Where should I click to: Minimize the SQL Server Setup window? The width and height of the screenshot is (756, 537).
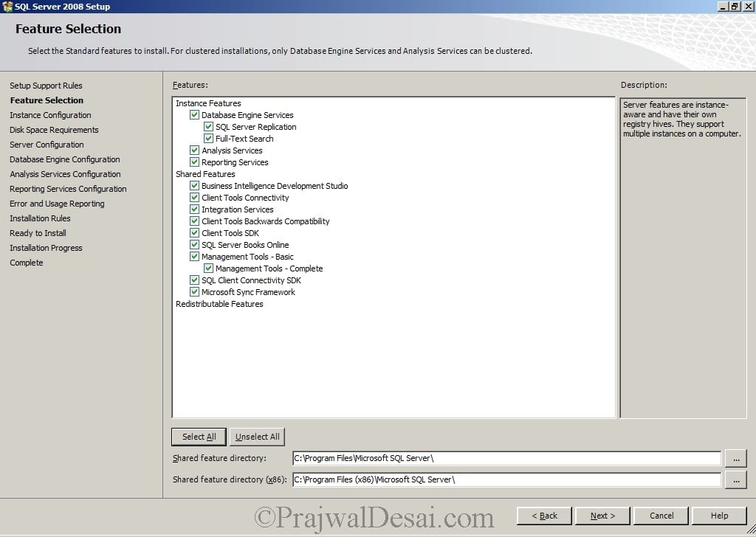click(723, 6)
